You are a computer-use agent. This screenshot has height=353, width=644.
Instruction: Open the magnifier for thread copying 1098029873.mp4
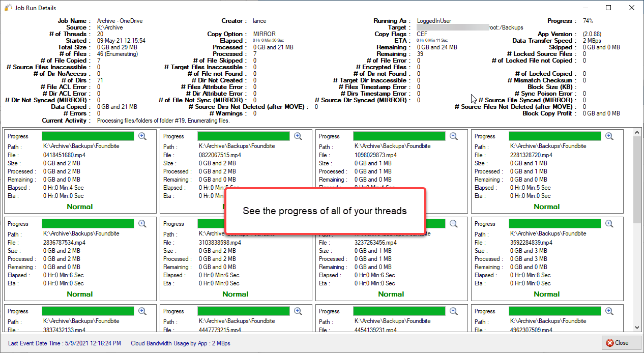454,136
